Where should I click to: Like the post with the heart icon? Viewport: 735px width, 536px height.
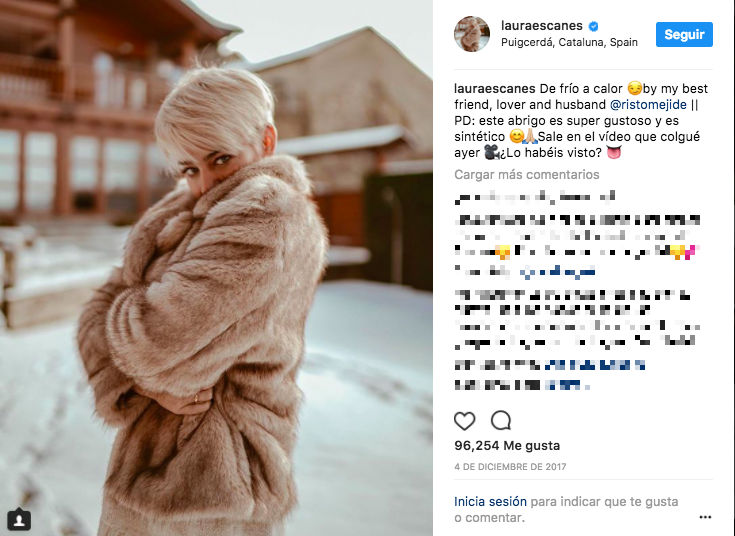pyautogui.click(x=465, y=421)
